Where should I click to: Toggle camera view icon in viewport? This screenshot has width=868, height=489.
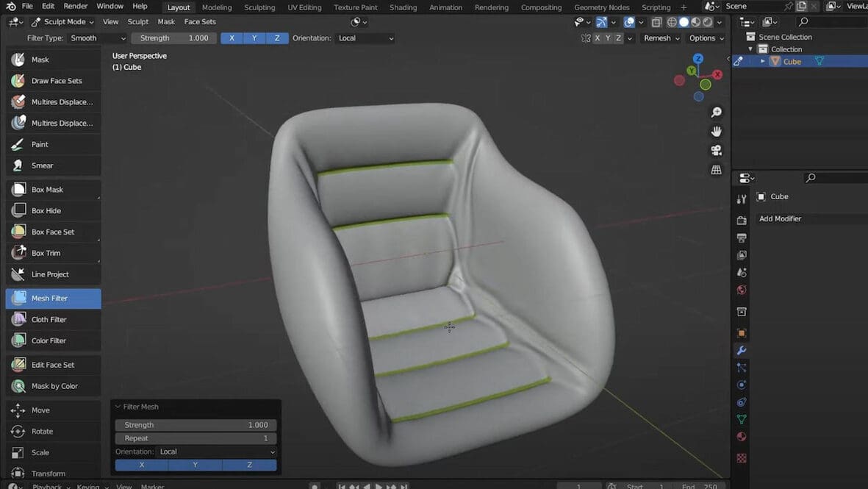tap(717, 151)
